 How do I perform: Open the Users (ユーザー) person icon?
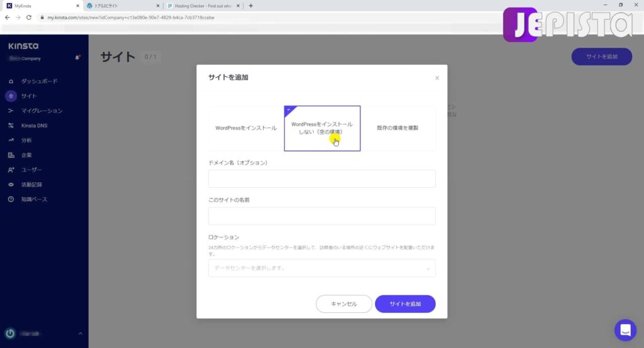(x=11, y=170)
